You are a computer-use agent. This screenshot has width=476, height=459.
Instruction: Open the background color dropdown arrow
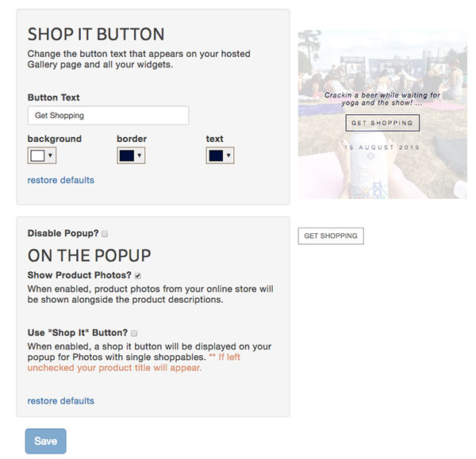click(50, 155)
